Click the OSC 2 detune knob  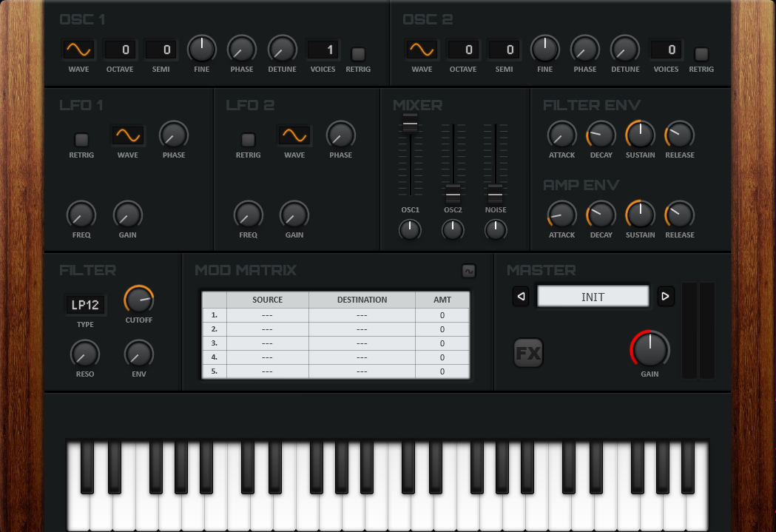click(625, 50)
